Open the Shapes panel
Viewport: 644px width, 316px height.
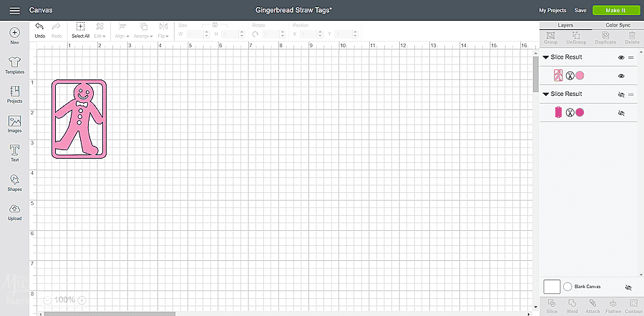pyautogui.click(x=15, y=182)
